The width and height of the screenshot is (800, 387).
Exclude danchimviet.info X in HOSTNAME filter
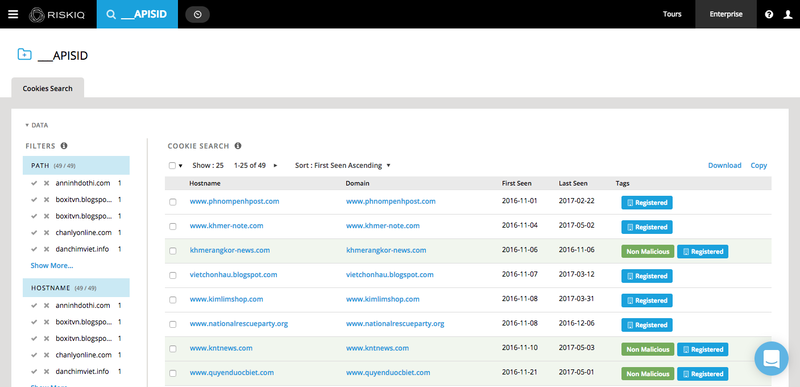pyautogui.click(x=46, y=371)
